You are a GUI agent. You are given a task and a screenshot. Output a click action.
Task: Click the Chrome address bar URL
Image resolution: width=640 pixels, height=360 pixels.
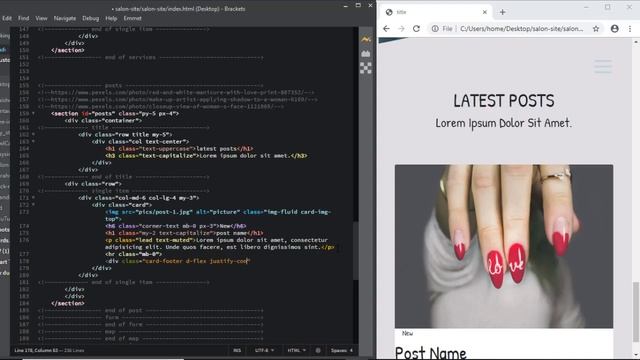(522, 29)
